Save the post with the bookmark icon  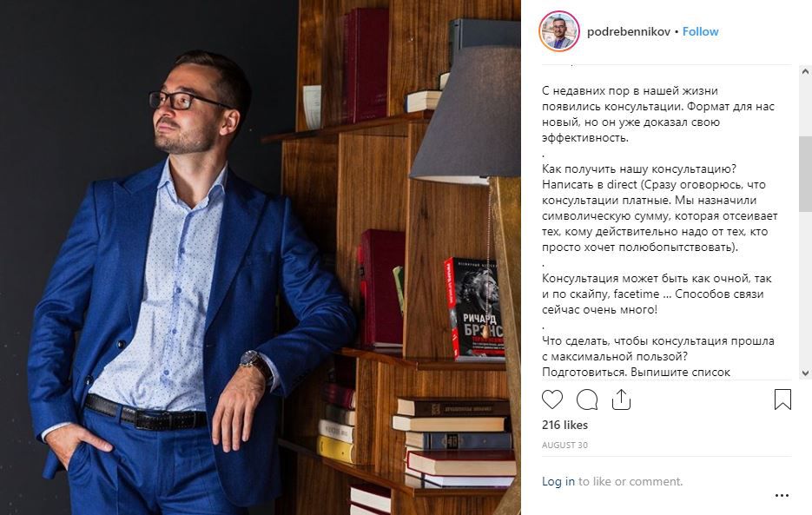tap(782, 399)
